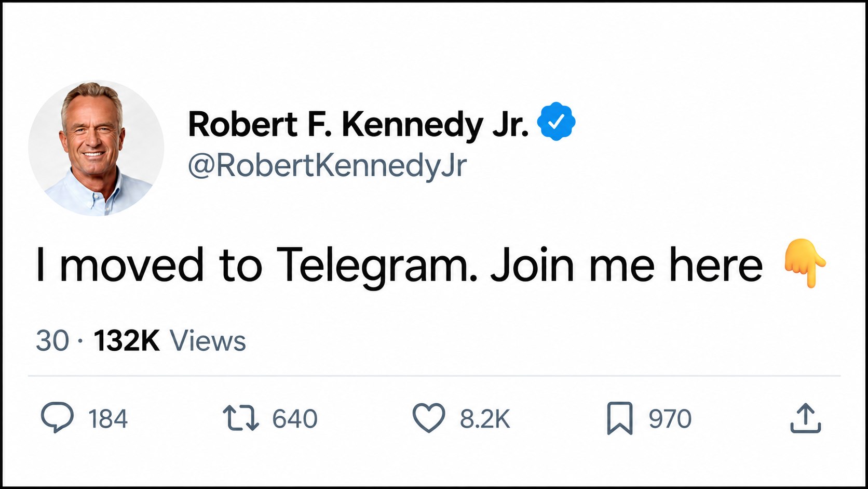Click the Join me here text

627,265
